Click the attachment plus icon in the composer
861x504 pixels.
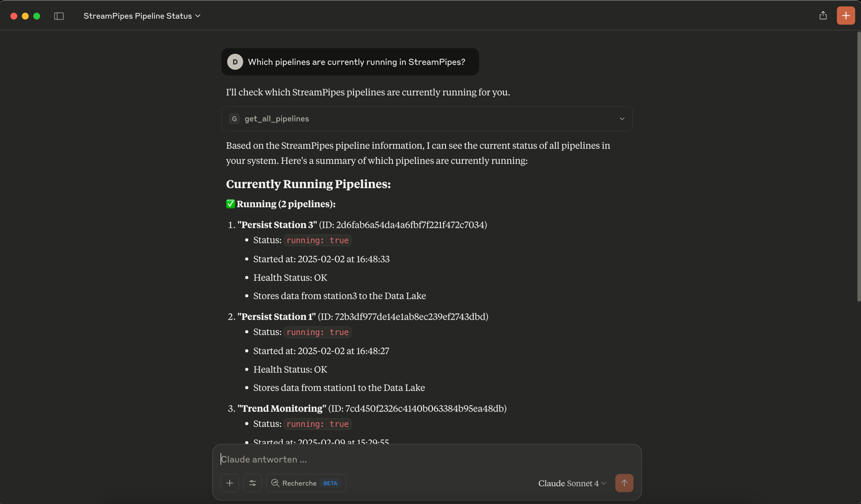click(x=230, y=483)
